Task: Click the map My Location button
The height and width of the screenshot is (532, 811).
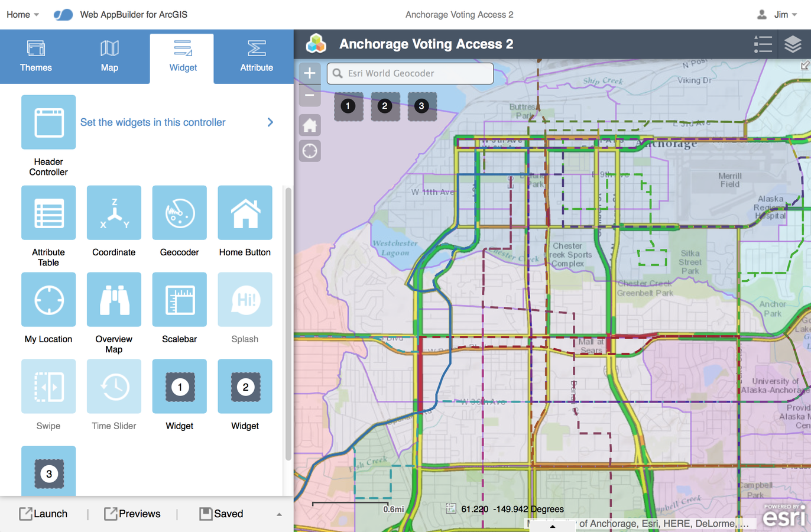Action: click(310, 151)
